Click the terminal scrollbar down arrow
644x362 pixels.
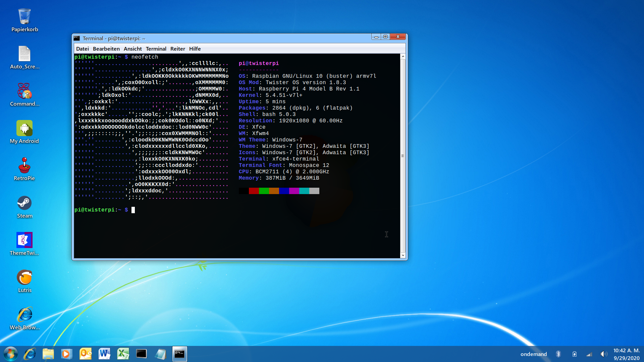click(403, 255)
